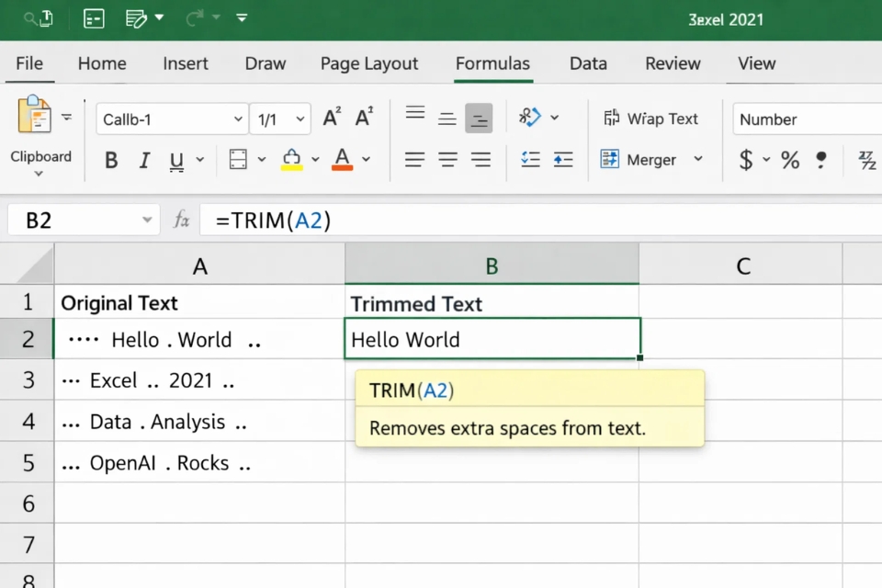Click the Wrap Text button

(x=652, y=119)
